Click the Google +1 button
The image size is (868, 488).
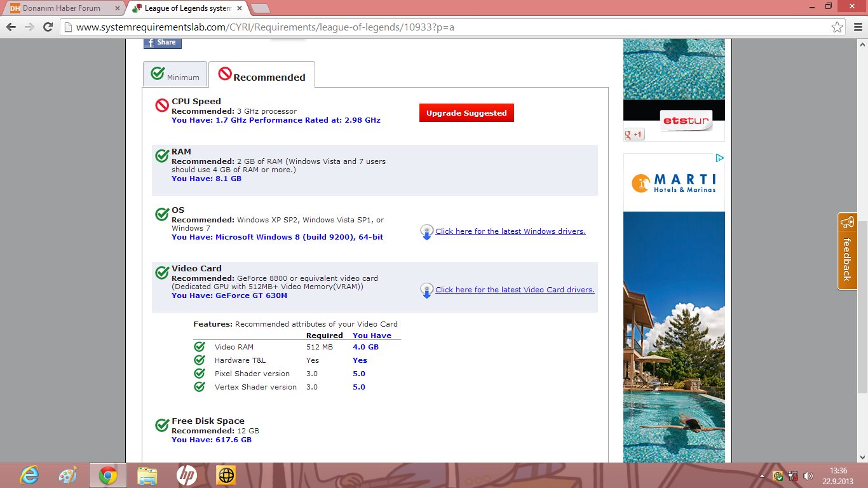point(634,134)
